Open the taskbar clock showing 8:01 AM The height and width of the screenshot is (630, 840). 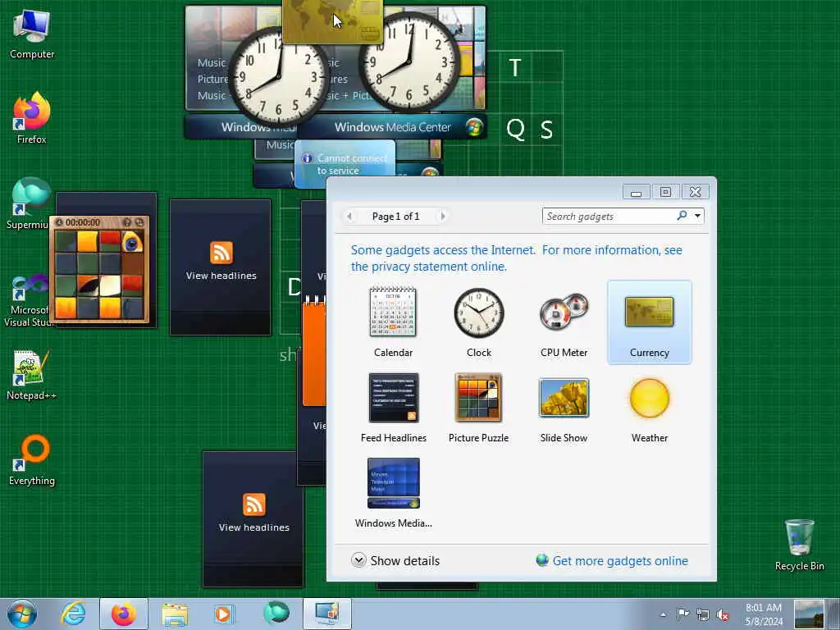click(x=764, y=614)
